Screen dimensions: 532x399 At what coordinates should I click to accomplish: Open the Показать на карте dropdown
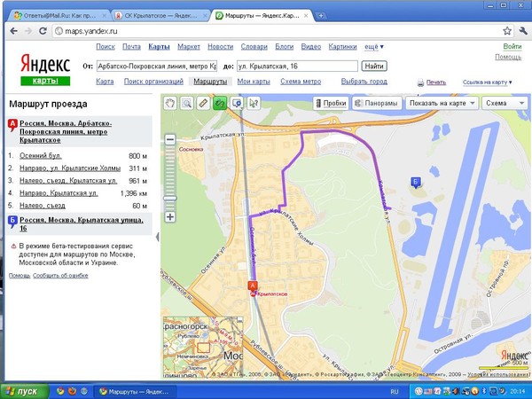[442, 103]
